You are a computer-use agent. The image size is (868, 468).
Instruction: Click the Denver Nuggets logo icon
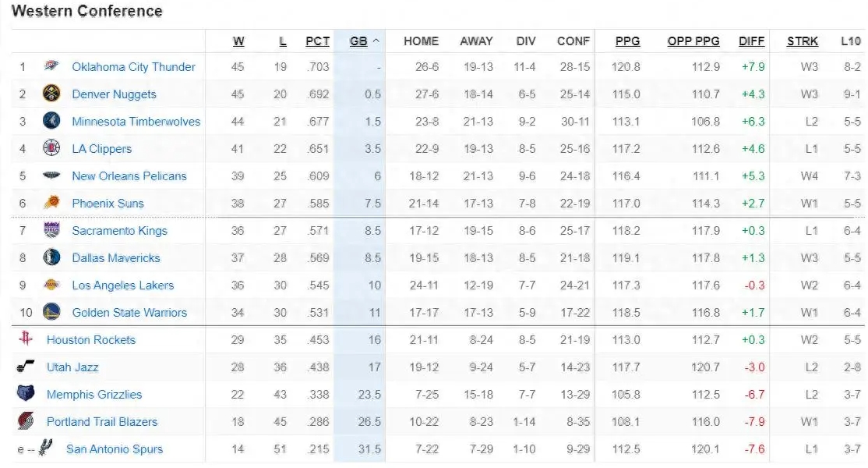[51, 93]
